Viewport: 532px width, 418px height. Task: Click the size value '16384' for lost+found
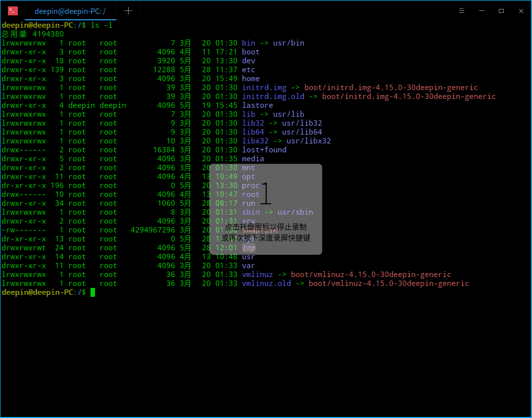click(164, 150)
